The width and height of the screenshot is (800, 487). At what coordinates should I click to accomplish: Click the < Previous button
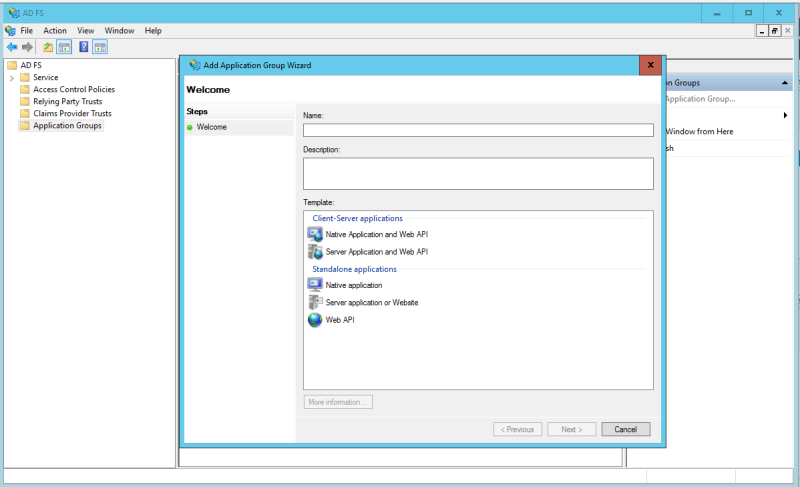[517, 429]
